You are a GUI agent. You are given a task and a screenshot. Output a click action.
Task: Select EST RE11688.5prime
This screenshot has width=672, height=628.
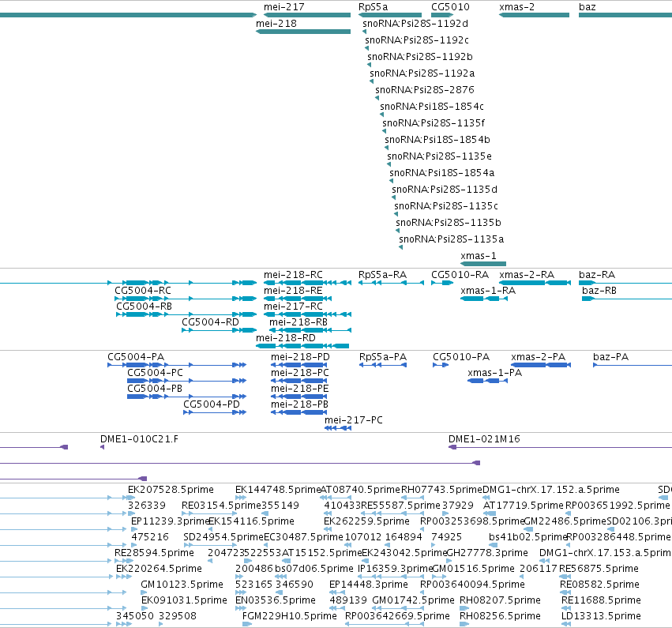coord(601,600)
